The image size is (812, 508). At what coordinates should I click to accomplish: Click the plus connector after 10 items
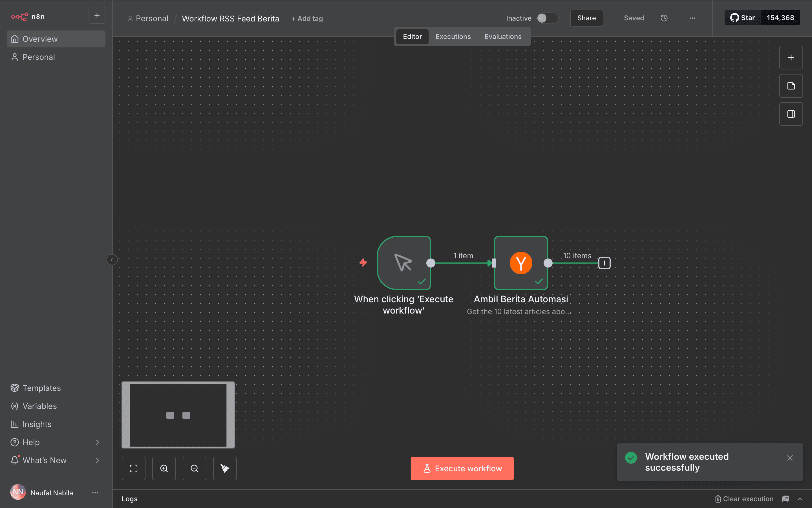coord(604,263)
